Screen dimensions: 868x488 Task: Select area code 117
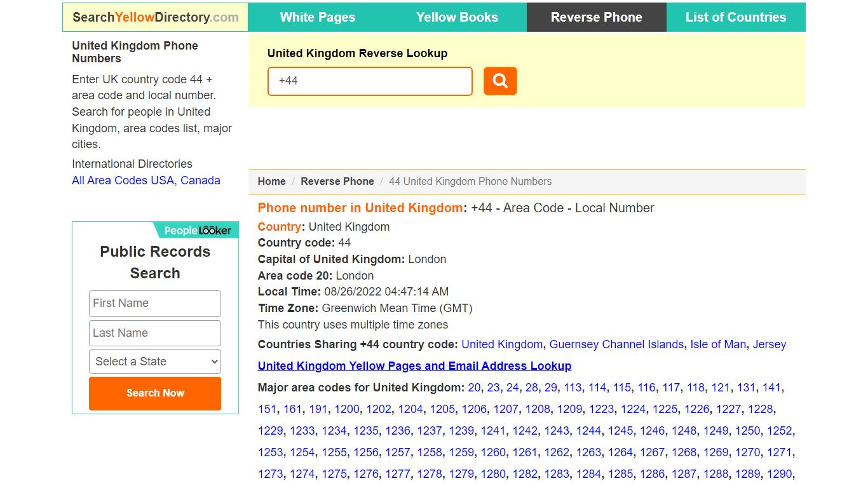pyautogui.click(x=671, y=388)
